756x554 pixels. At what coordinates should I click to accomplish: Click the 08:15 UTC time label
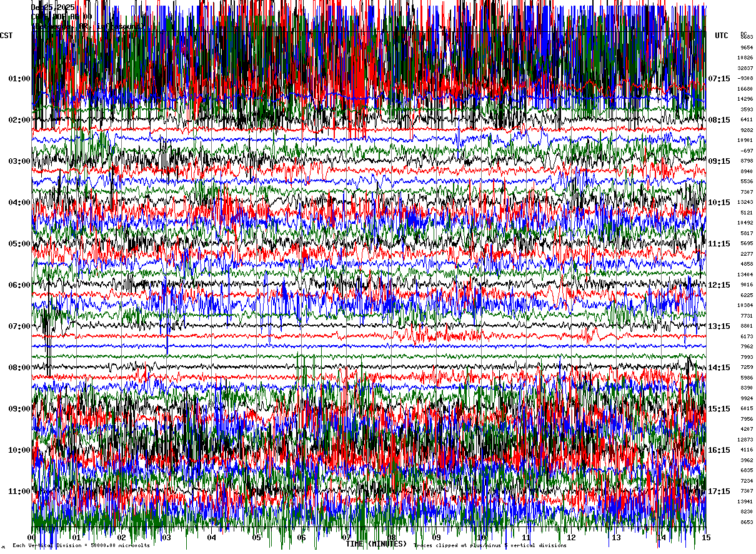(719, 120)
